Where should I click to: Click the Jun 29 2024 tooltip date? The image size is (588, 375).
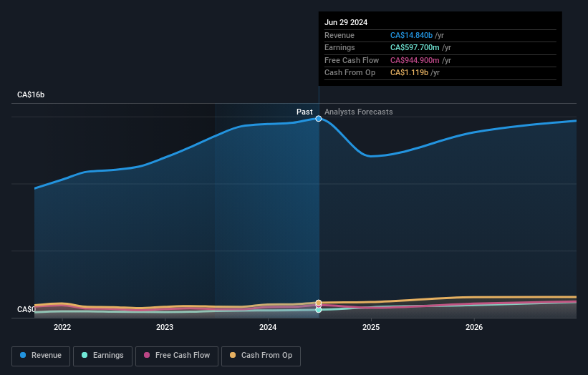point(346,22)
